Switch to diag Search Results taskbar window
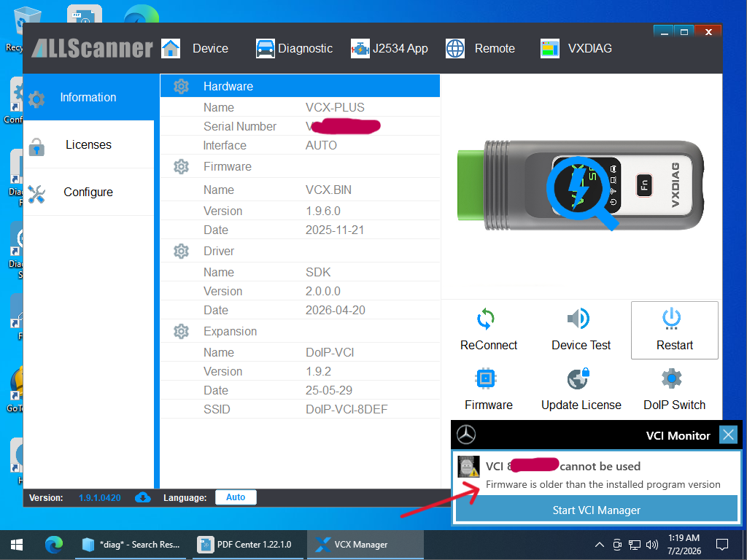Screen dimensions: 747x560 tap(131, 545)
